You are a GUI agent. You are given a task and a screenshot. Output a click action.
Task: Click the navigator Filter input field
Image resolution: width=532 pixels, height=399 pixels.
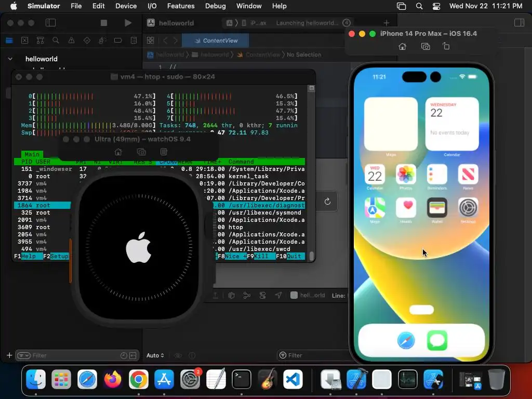coord(77,355)
